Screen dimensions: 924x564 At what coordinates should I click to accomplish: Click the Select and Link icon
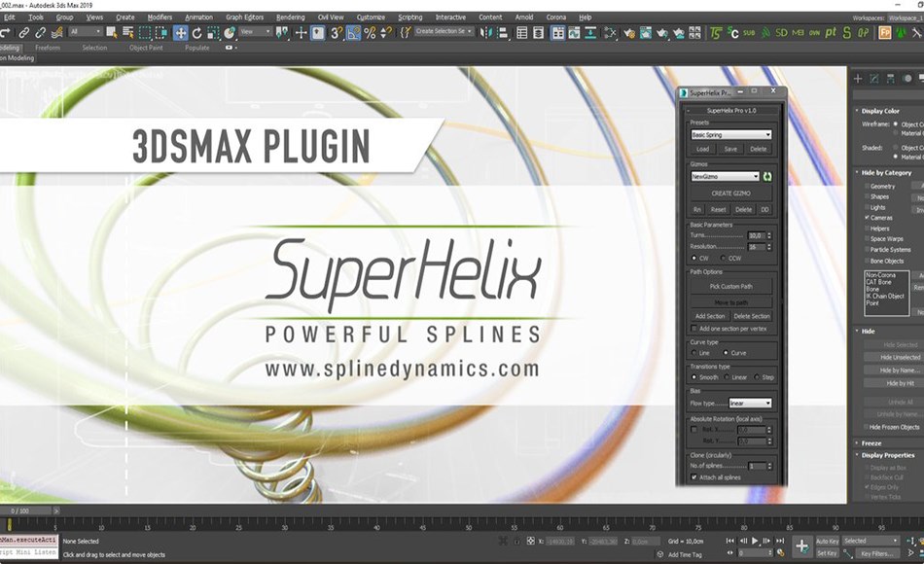tap(23, 34)
